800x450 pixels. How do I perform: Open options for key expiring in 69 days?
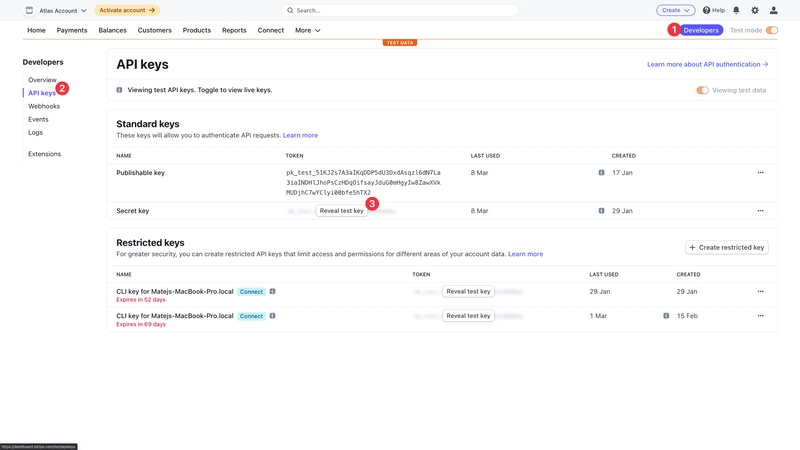click(x=760, y=316)
